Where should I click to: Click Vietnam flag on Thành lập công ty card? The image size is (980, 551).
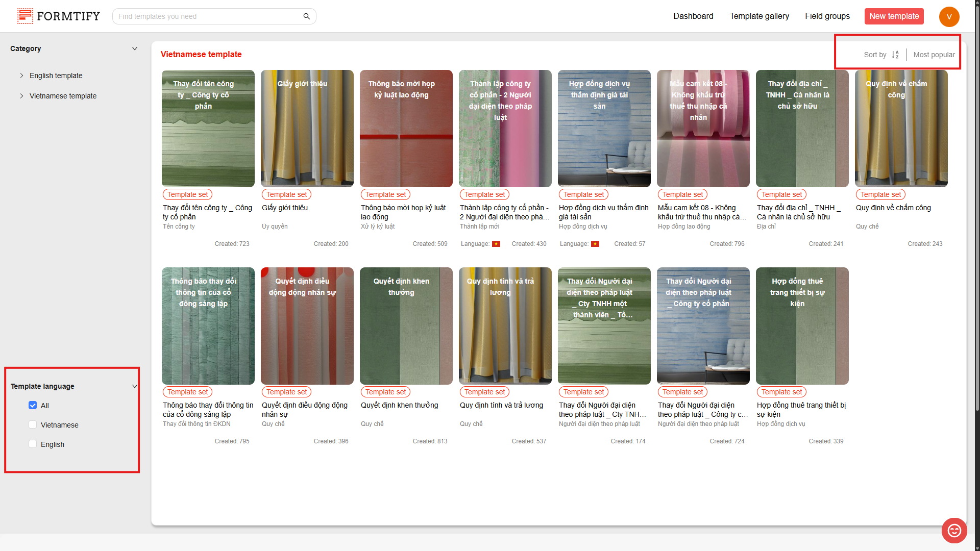coord(496,244)
